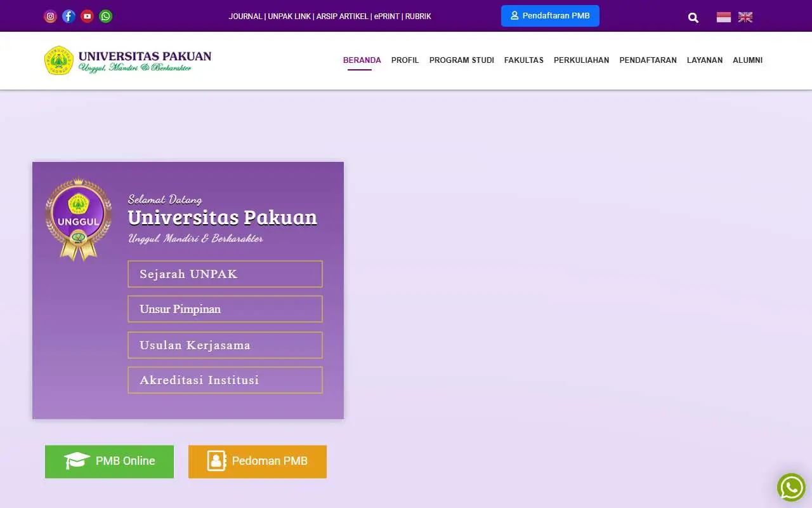Click the search magnifier icon
812x508 pixels.
coord(693,18)
